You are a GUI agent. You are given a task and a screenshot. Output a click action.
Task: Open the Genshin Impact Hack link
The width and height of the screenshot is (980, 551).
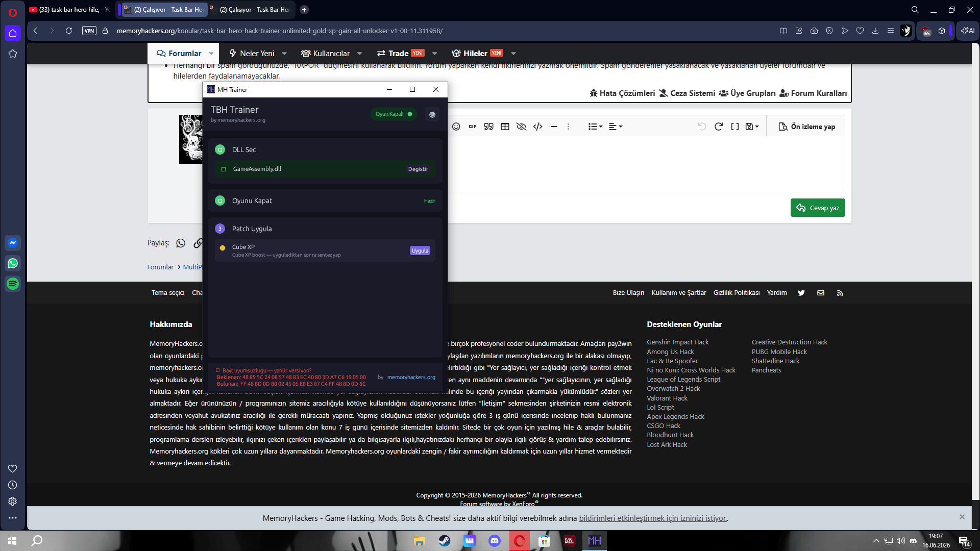[678, 342]
